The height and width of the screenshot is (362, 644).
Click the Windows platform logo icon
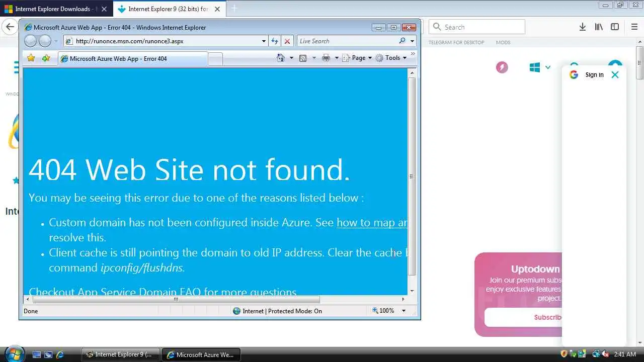click(535, 67)
